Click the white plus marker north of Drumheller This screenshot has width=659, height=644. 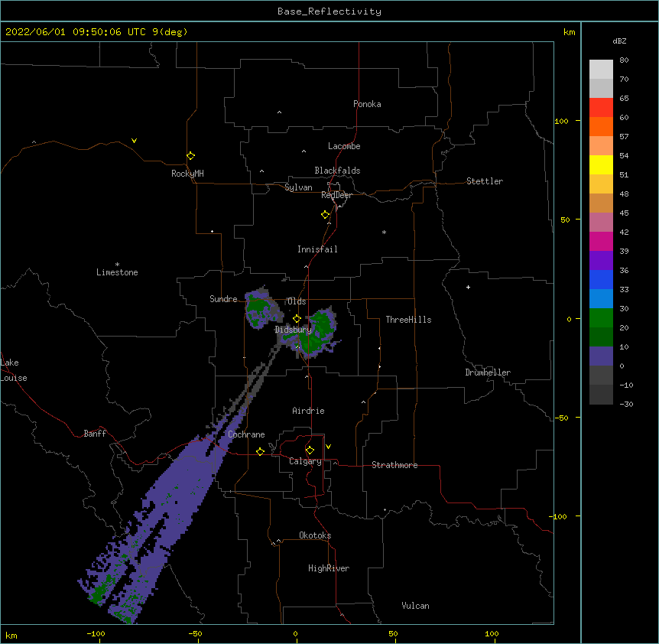pyautogui.click(x=468, y=287)
